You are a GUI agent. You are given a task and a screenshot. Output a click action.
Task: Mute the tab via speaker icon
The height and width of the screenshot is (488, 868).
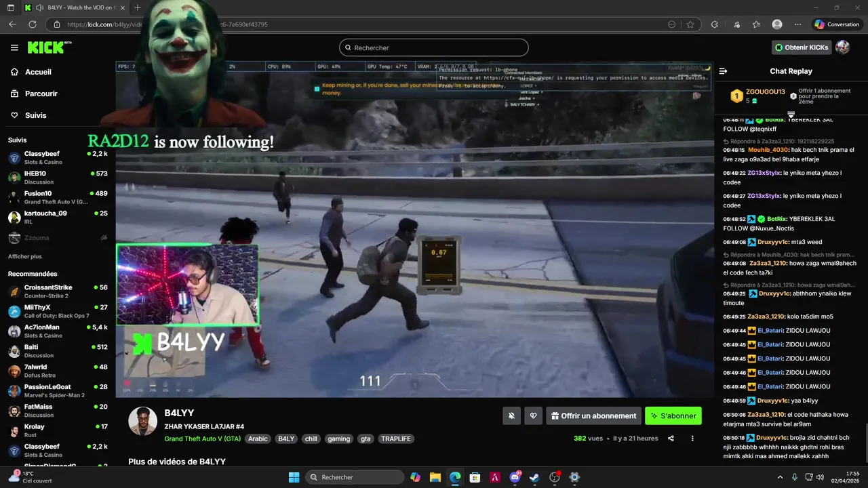tap(40, 7)
